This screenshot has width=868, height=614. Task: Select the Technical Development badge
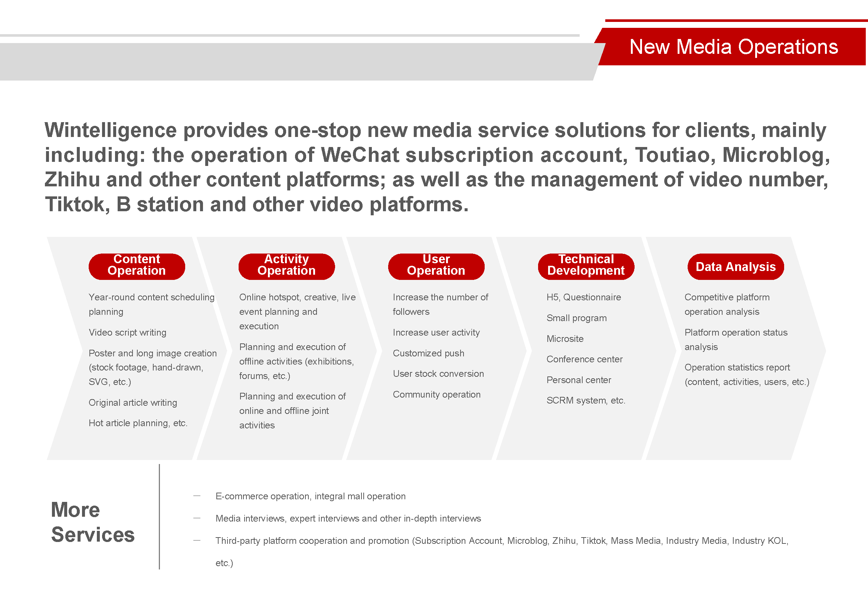(586, 266)
